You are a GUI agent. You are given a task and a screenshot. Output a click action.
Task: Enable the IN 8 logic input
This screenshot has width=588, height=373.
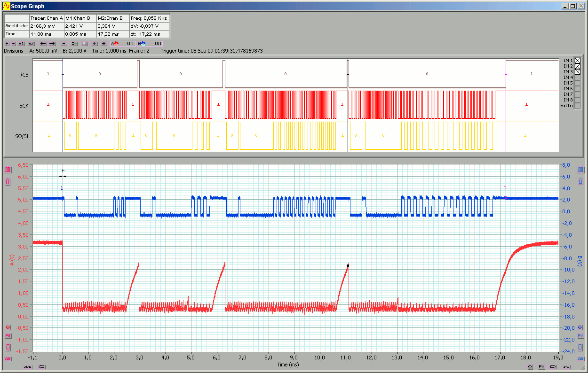[578, 100]
